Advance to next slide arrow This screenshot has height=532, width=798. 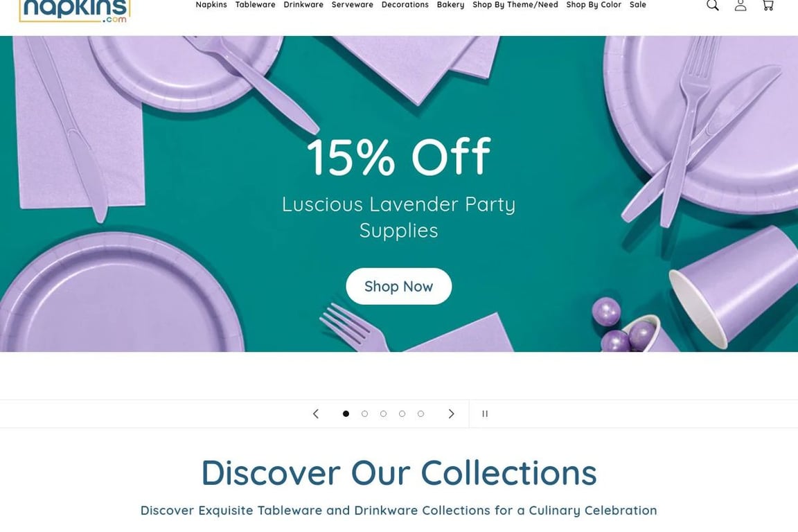coord(451,414)
